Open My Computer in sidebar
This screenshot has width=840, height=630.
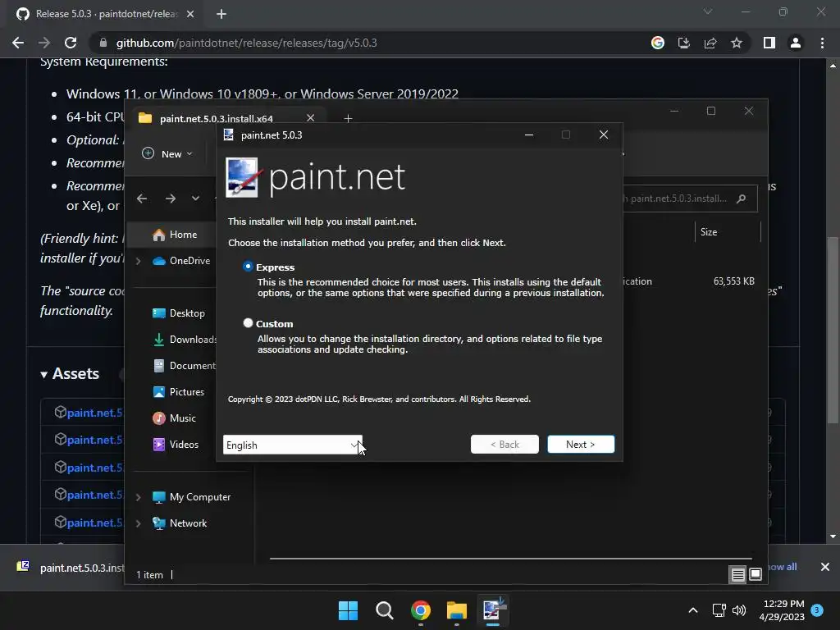pos(191,497)
